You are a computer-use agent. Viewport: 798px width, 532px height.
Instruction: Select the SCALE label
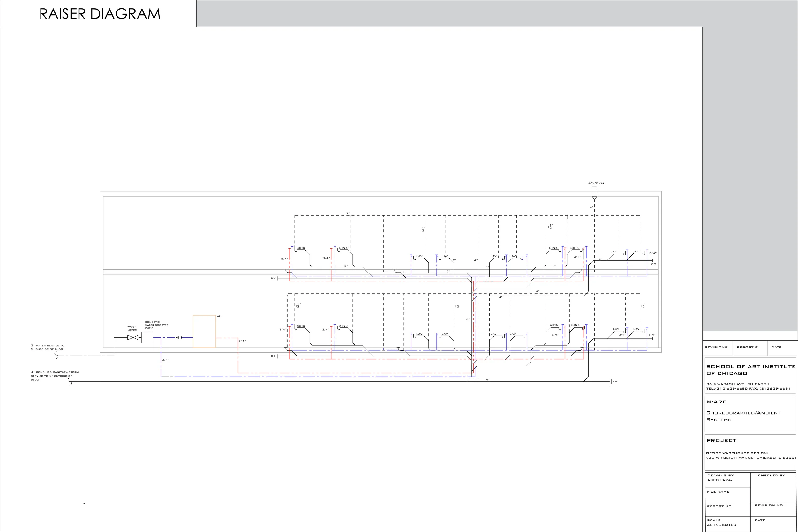click(x=714, y=520)
